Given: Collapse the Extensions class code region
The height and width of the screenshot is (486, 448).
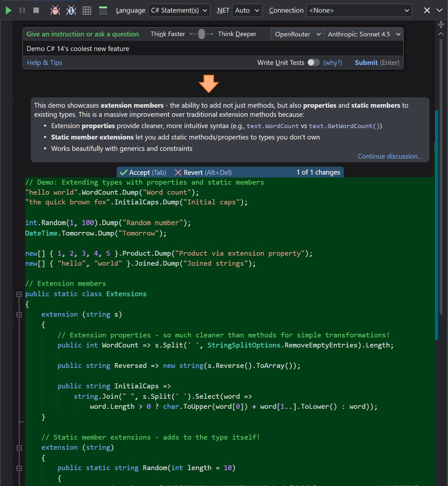Looking at the screenshot, I should click(19, 294).
